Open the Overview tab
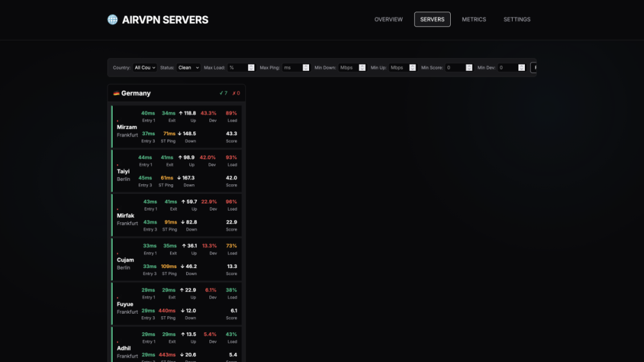This screenshot has height=362, width=644. click(x=388, y=19)
